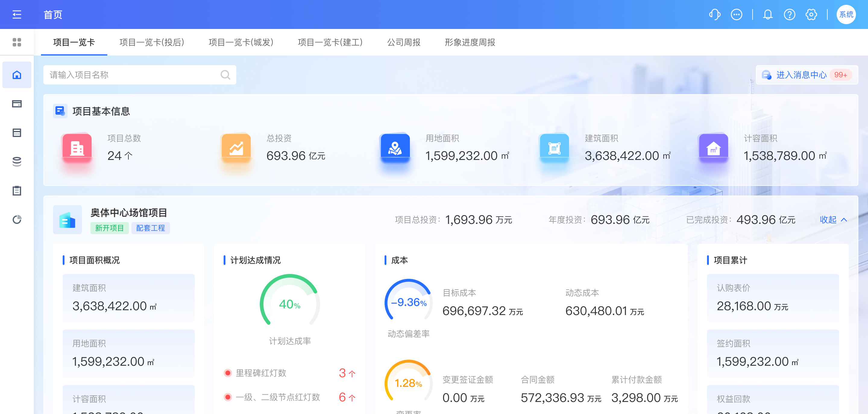Open the card icon in sidebar
This screenshot has width=868, height=414.
pos(17,104)
